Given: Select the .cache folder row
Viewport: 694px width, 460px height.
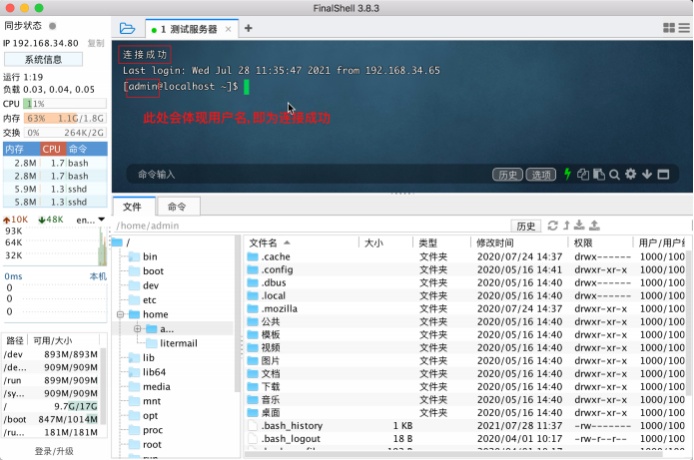Looking at the screenshot, I should point(466,257).
